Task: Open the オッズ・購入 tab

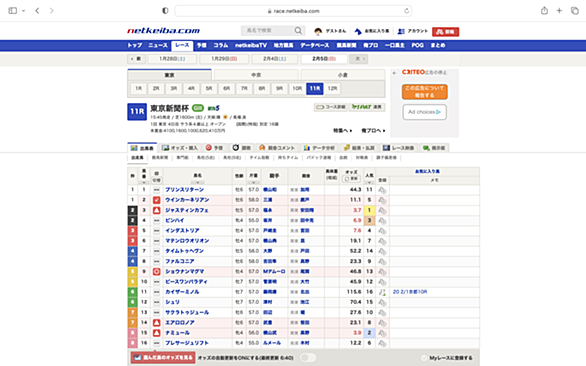Action: [x=180, y=148]
